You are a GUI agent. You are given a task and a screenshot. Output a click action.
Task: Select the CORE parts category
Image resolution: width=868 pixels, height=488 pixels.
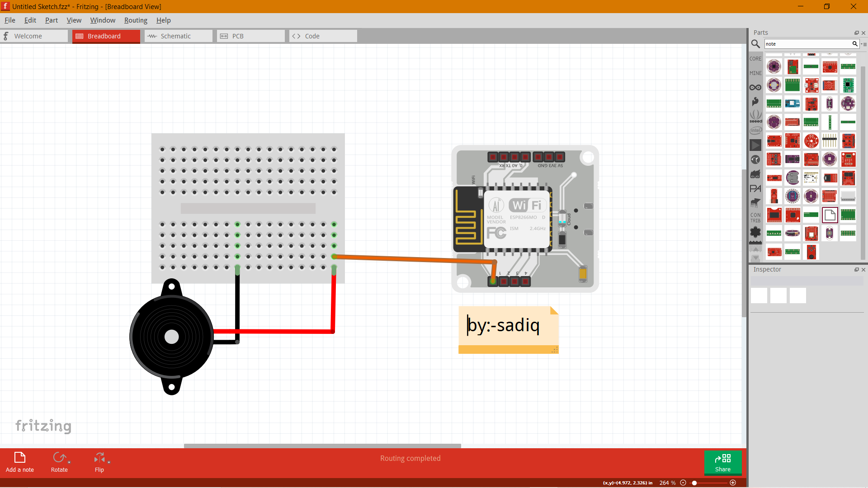click(756, 58)
